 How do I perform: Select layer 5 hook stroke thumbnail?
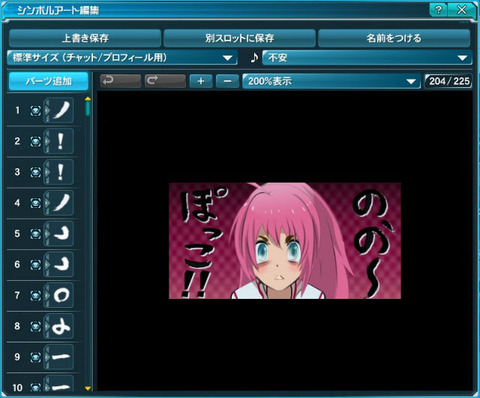(x=61, y=234)
